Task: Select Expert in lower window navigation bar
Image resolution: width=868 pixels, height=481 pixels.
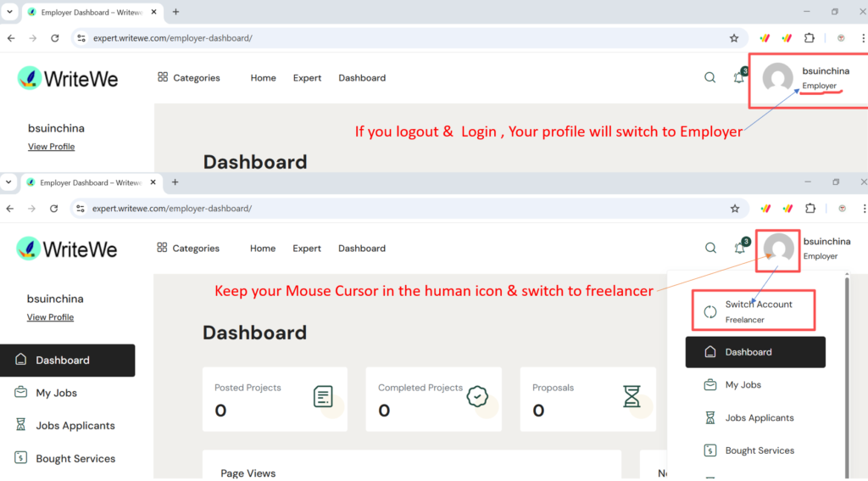Action: click(x=307, y=249)
